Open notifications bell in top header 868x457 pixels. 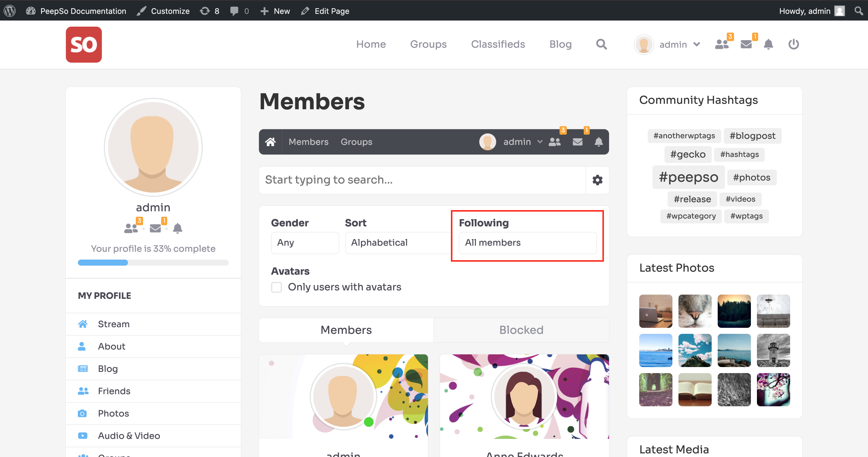(x=768, y=44)
